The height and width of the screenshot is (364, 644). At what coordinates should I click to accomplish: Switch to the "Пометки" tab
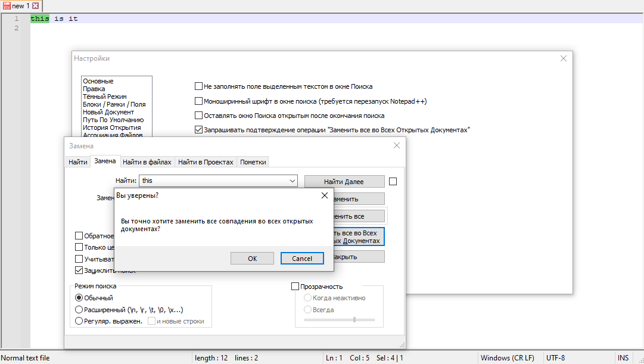(251, 161)
